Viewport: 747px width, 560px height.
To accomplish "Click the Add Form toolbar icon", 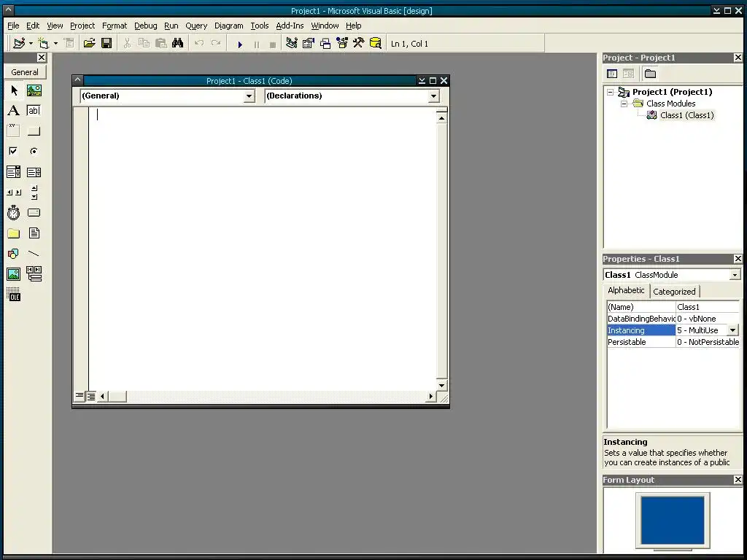I will tap(43, 43).
